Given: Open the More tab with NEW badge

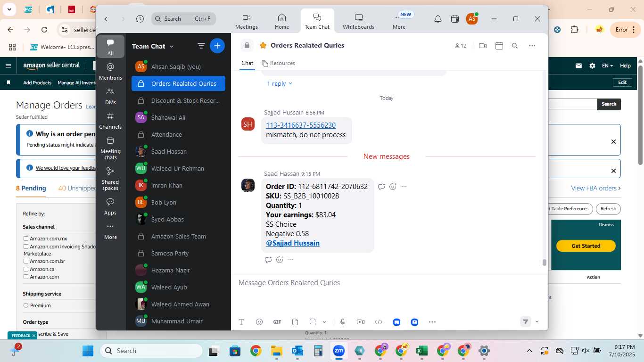Looking at the screenshot, I should click(x=399, y=22).
